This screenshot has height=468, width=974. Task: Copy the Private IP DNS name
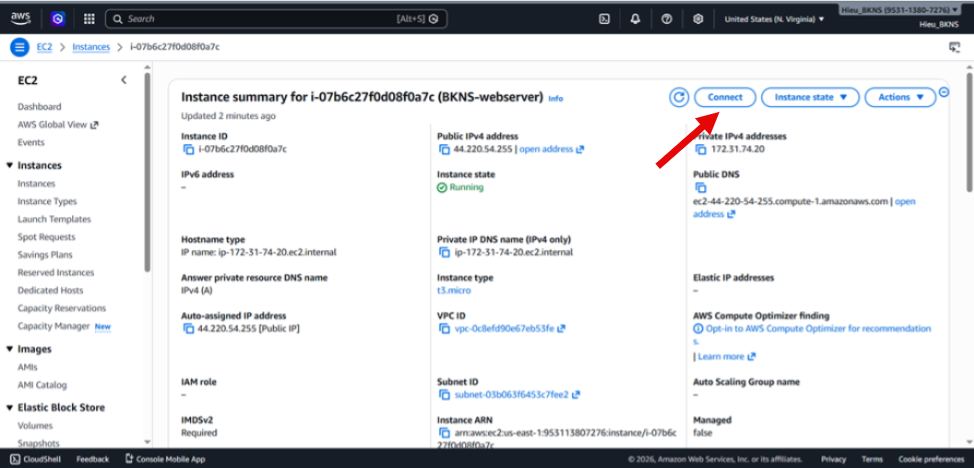(444, 252)
